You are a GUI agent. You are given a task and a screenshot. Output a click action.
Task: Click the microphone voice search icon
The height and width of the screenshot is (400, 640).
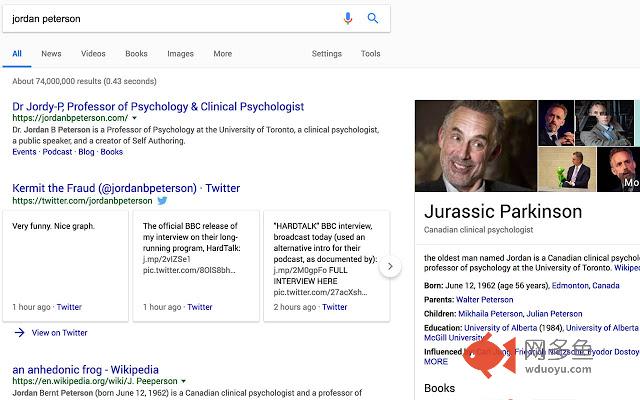point(348,18)
